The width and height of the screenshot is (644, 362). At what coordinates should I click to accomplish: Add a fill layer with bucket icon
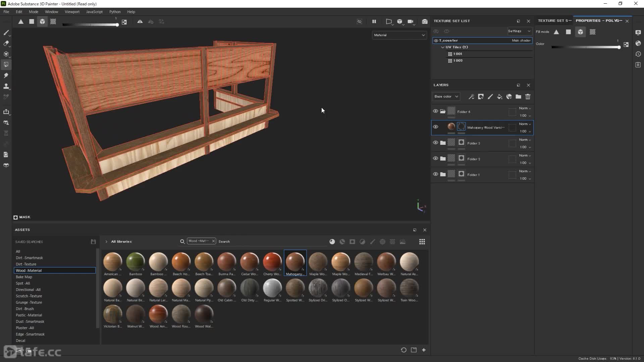click(x=499, y=97)
